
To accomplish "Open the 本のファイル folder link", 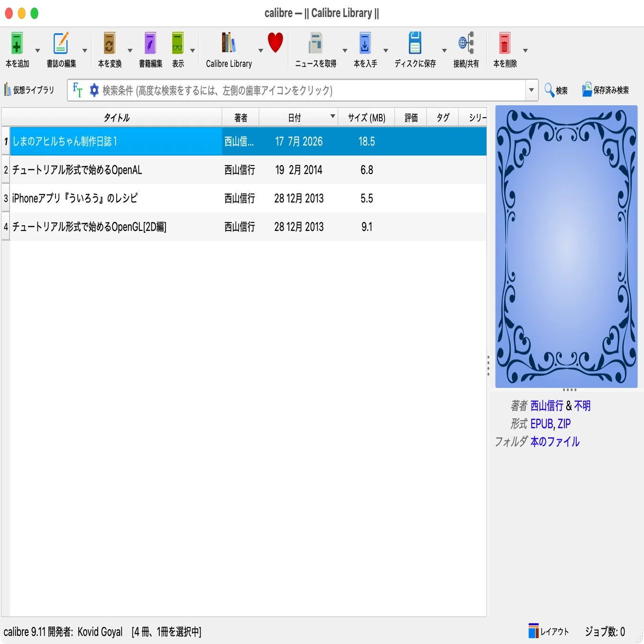I will coord(555,442).
